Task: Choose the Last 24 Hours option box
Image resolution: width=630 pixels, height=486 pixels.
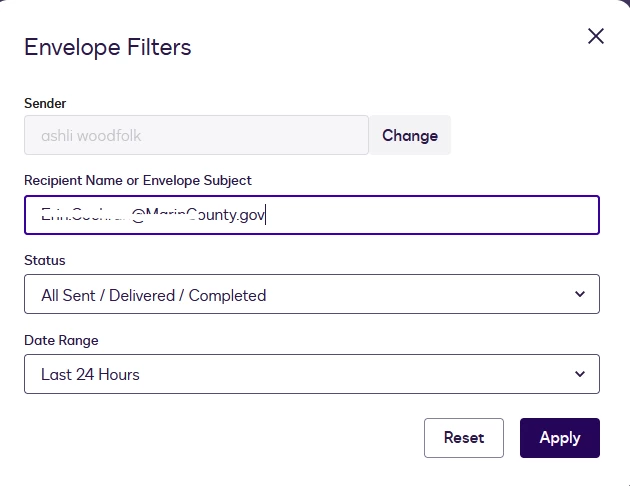Action: (x=312, y=374)
